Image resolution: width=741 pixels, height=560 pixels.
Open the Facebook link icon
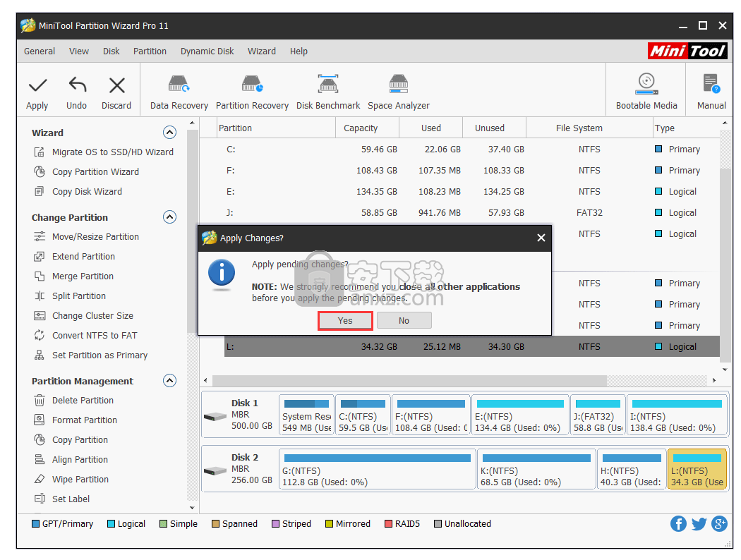[678, 523]
